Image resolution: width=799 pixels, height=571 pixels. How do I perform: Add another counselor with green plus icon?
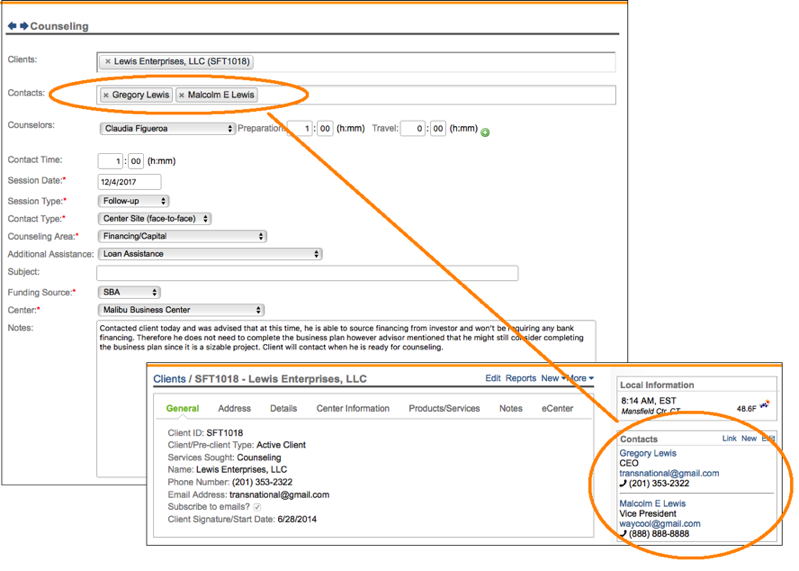485,132
